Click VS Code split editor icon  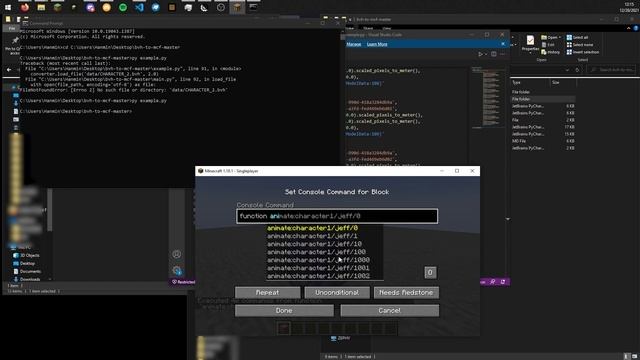pos(493,54)
